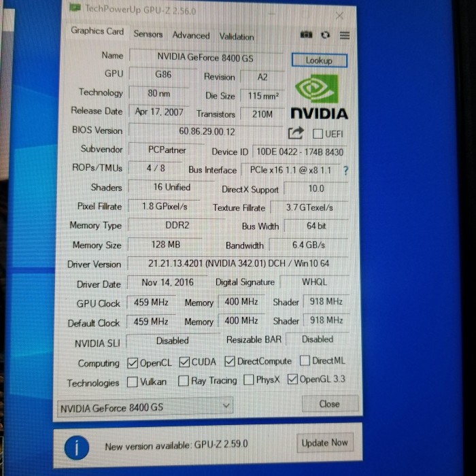Click the Close button
The image size is (476, 476).
(x=330, y=404)
